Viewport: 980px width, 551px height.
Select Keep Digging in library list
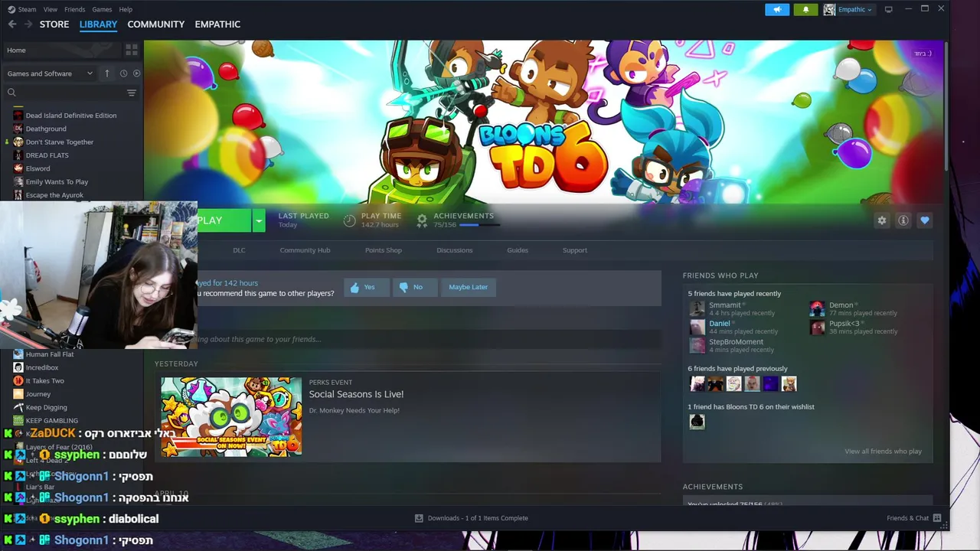47,408
